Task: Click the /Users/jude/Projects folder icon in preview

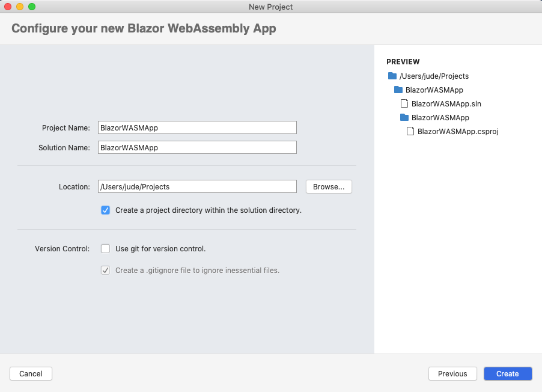Action: coord(392,76)
